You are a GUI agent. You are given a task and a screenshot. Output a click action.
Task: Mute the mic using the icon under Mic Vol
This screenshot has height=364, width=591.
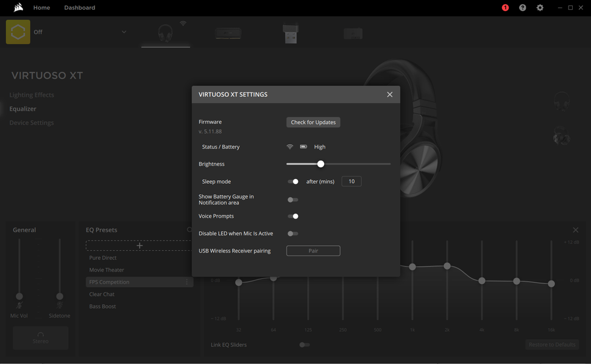point(19,304)
